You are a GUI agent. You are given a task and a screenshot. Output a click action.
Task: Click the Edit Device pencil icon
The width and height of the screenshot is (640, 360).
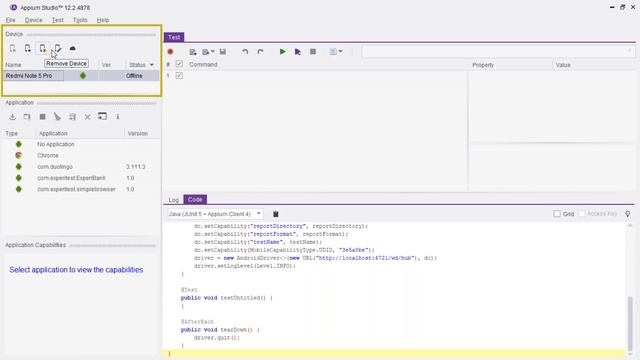(x=58, y=49)
